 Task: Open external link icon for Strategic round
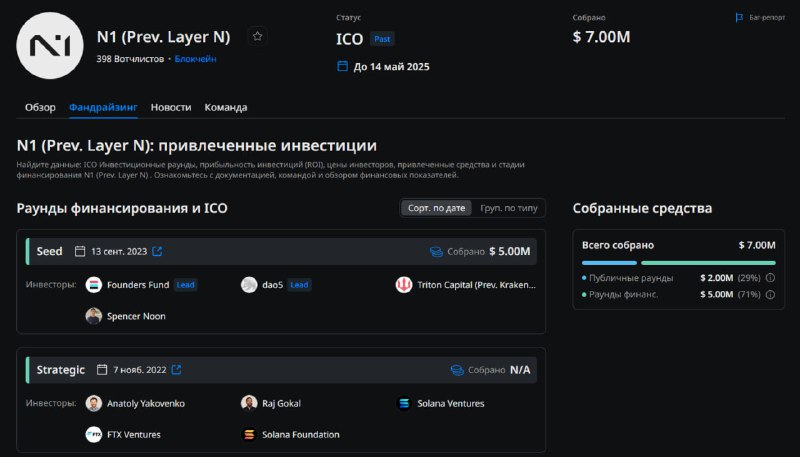click(176, 369)
